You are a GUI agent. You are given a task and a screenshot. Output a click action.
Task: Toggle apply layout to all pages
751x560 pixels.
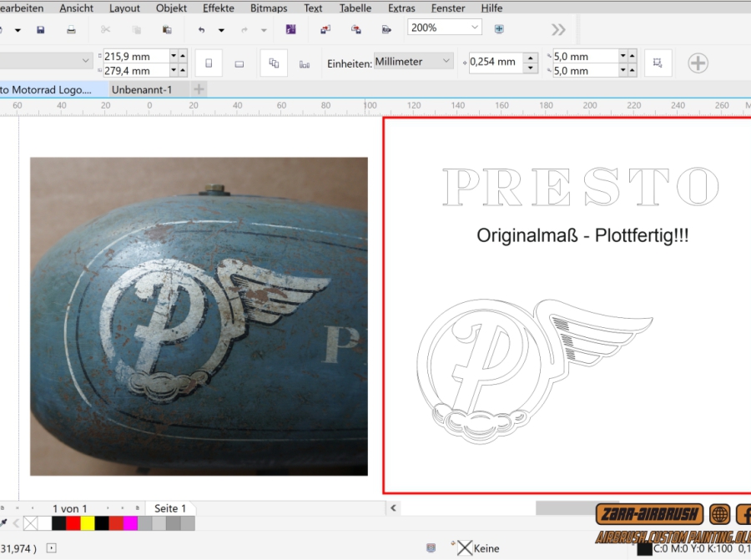(273, 63)
